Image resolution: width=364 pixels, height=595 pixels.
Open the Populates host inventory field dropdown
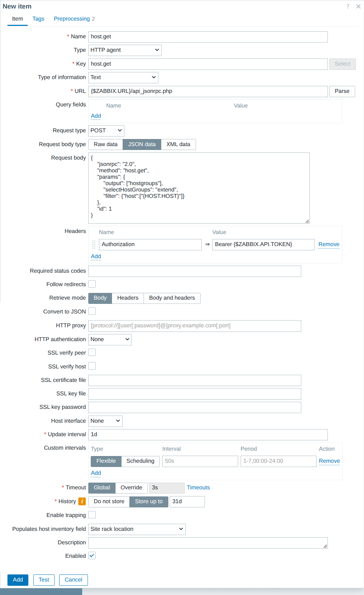click(137, 529)
